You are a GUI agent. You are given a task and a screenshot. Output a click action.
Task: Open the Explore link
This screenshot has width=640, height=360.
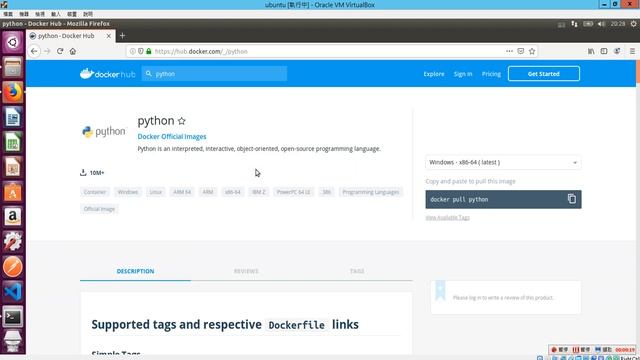pyautogui.click(x=433, y=74)
